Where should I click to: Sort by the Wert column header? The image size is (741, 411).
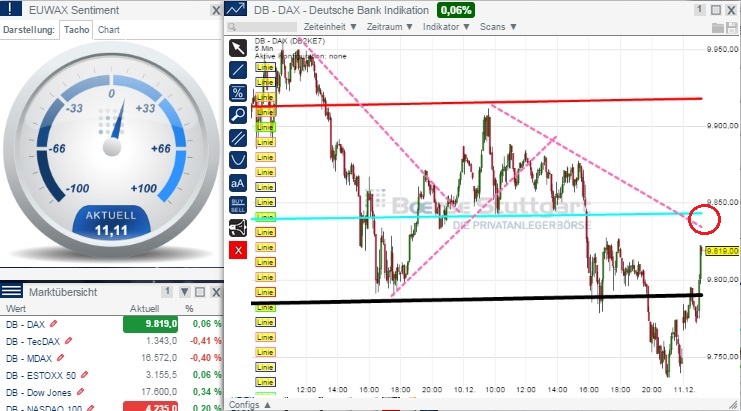16,308
